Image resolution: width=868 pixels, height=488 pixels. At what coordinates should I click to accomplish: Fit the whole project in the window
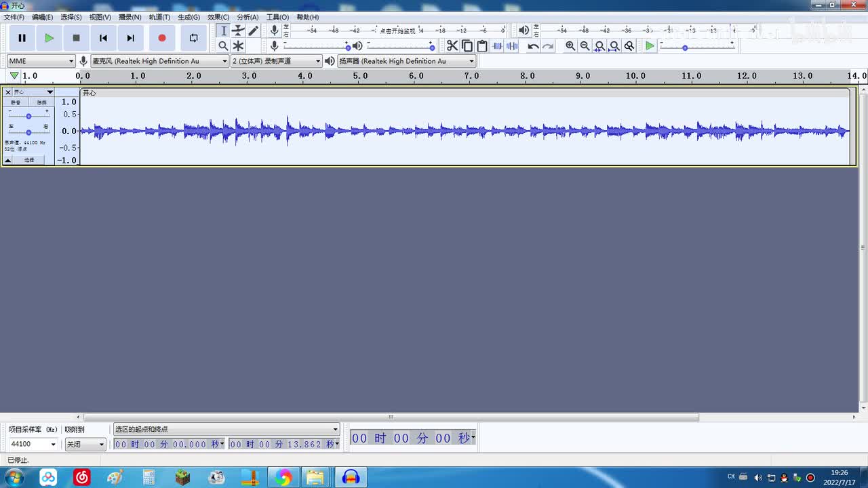614,45
